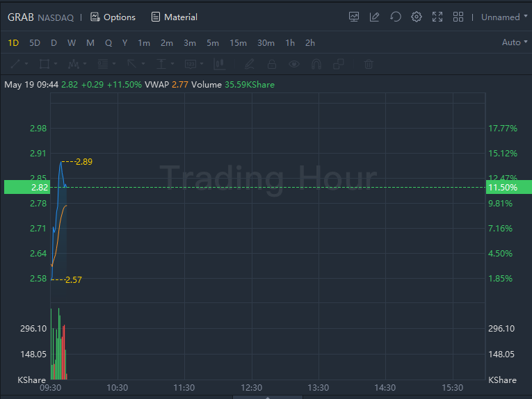Viewport: 532px width, 399px height.
Task: Open the Material button
Action: coord(174,17)
